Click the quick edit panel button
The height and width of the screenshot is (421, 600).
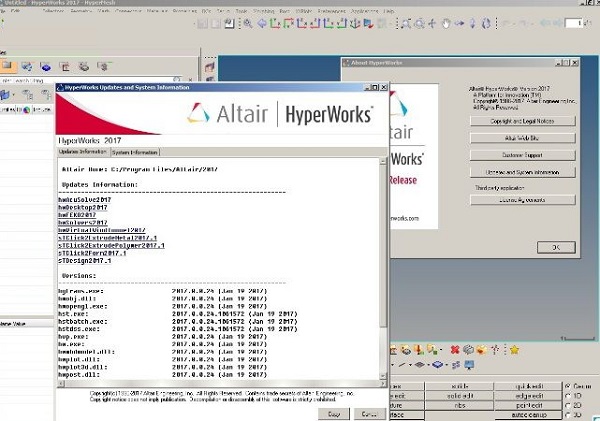coord(528,386)
